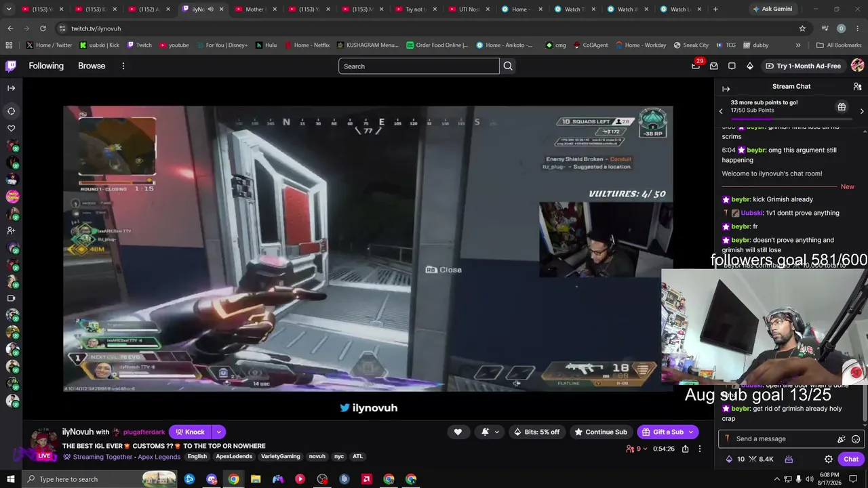The width and height of the screenshot is (868, 488).
Task: Open the three-dot menu next to Browse
Action: 123,66
